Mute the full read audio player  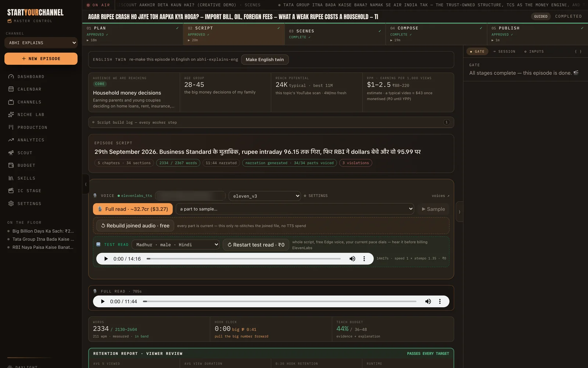tap(428, 301)
